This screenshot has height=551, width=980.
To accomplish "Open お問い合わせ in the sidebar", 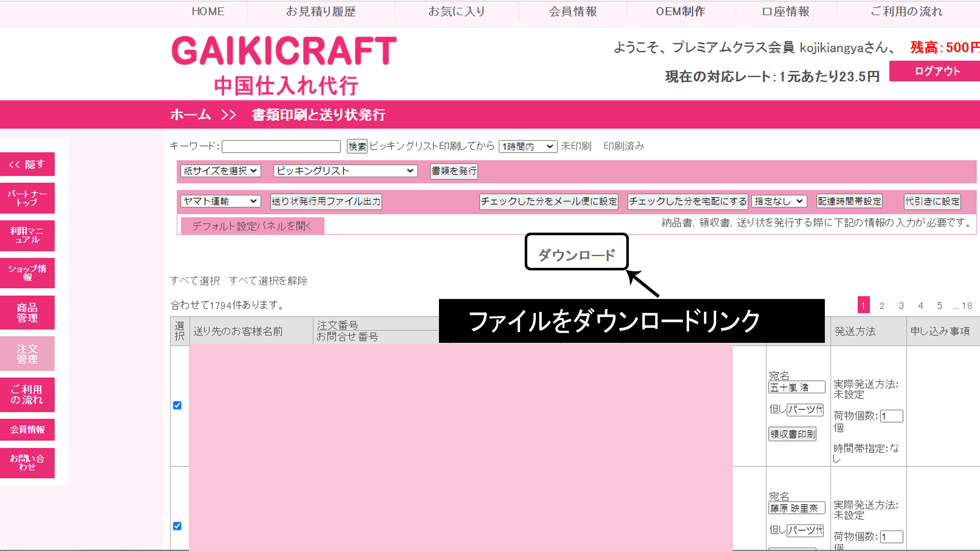I will [27, 463].
